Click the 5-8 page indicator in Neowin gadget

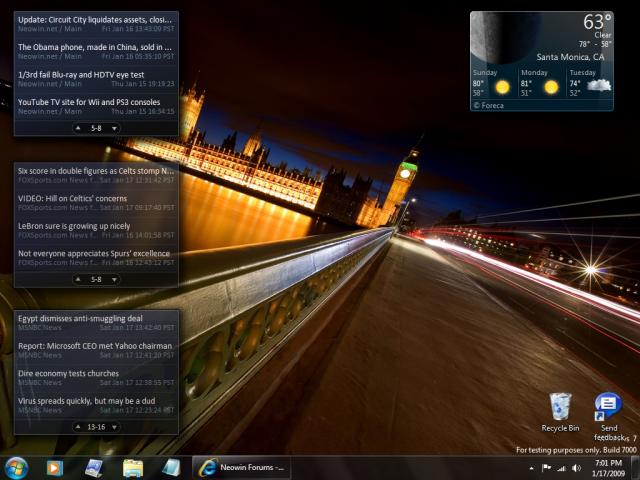point(96,128)
